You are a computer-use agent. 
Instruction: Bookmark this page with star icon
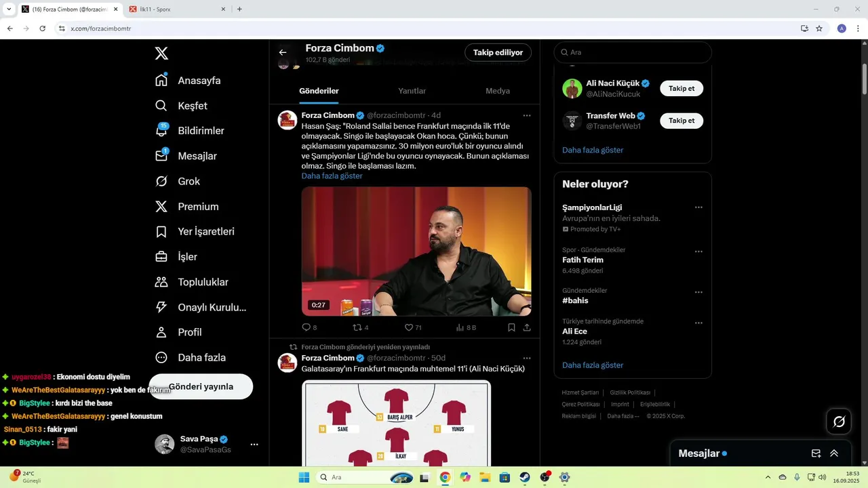[x=819, y=28]
